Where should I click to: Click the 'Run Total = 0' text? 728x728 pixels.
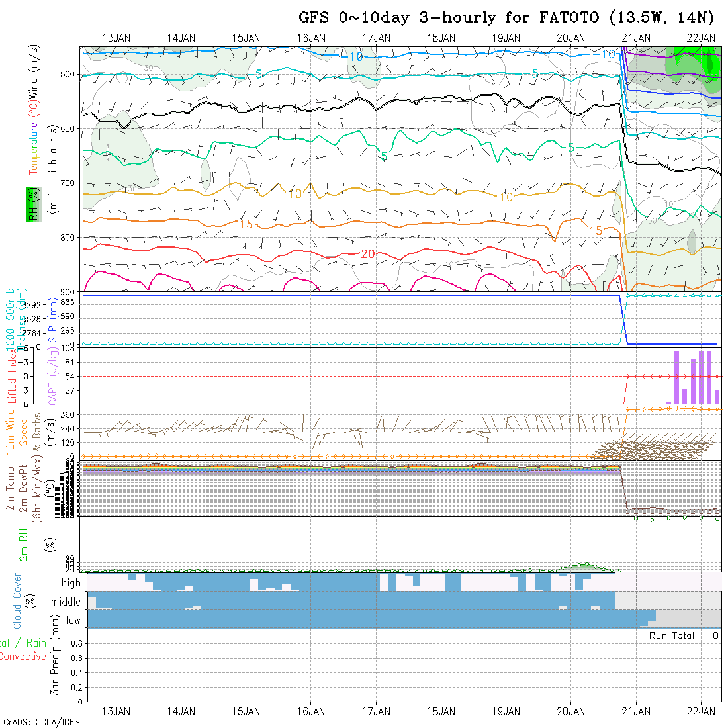coord(684,635)
